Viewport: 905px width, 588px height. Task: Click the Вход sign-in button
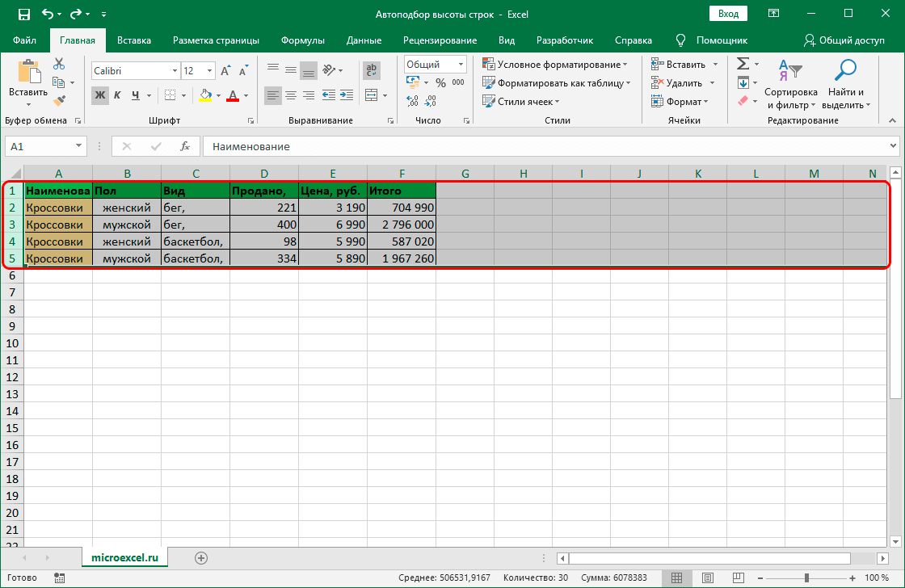(x=728, y=14)
